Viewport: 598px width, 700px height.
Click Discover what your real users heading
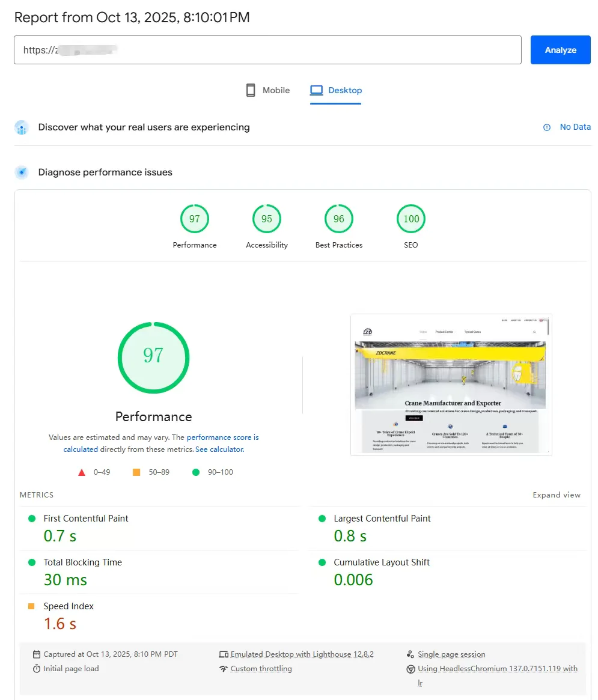[x=144, y=127]
